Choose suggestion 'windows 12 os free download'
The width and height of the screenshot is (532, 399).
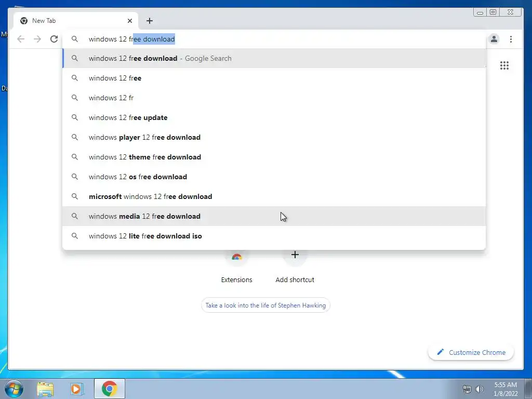point(274,177)
